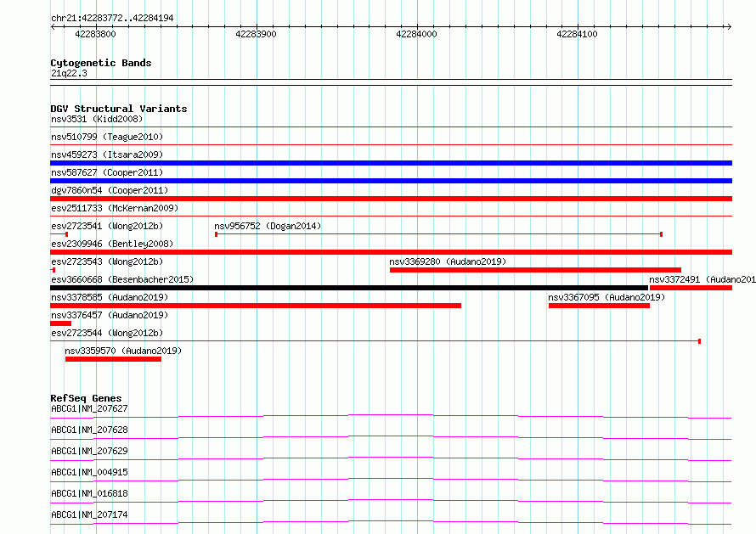Screen dimensions: 756x534
Task: Select nsv3367095 (Audano2019) label
Action: point(606,297)
